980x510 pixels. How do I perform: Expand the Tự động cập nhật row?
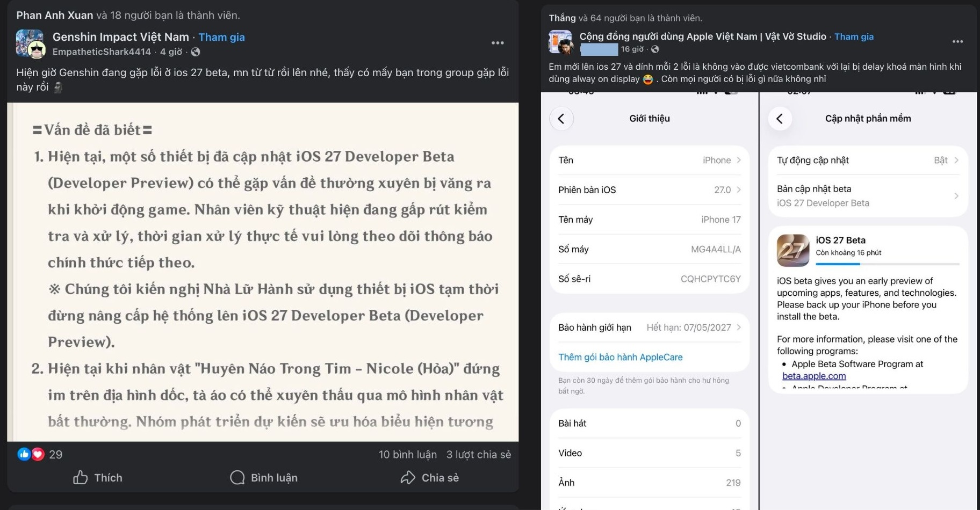coord(868,160)
